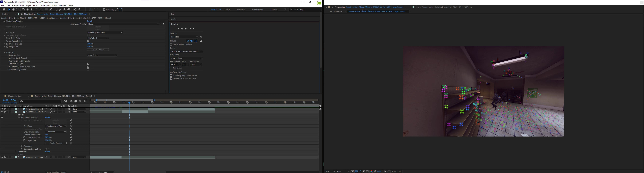
Task: Select the Eraser tool
Action: [69, 10]
